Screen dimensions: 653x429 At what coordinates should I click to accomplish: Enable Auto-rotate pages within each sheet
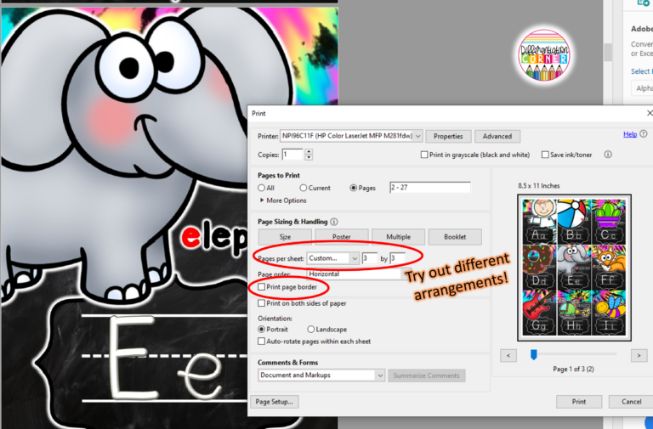262,341
